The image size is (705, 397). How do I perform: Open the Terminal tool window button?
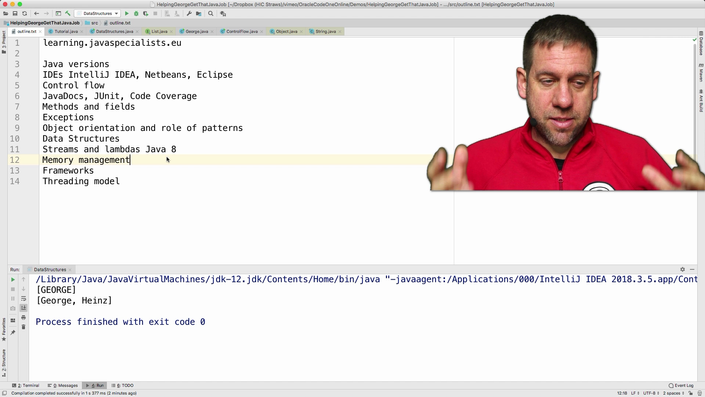click(x=26, y=385)
